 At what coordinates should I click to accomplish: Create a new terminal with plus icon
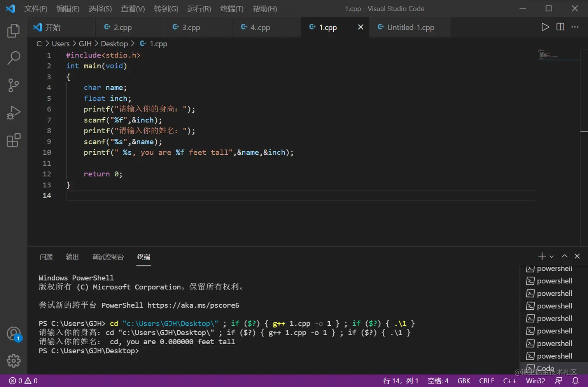pos(542,256)
